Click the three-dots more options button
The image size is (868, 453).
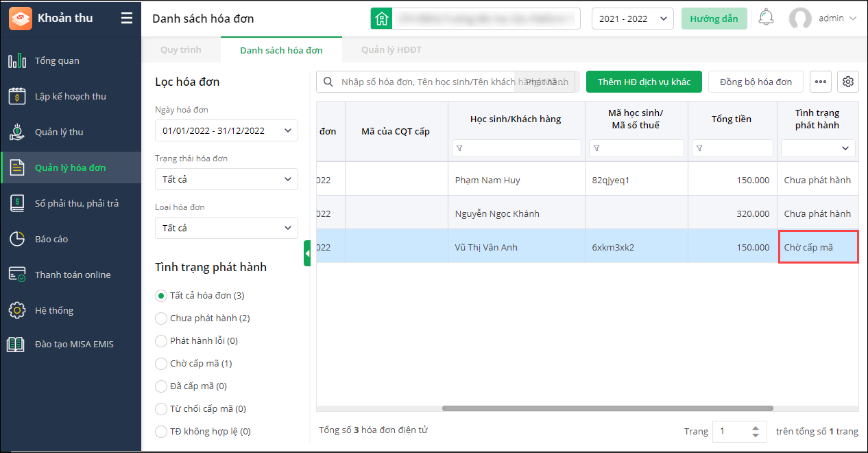click(x=820, y=82)
